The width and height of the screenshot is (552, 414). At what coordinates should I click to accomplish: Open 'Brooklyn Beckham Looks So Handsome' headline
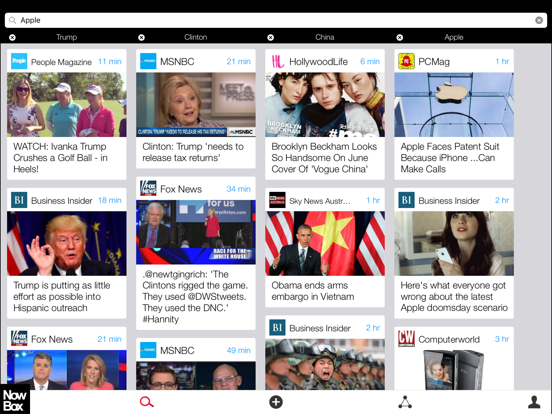pos(324,158)
